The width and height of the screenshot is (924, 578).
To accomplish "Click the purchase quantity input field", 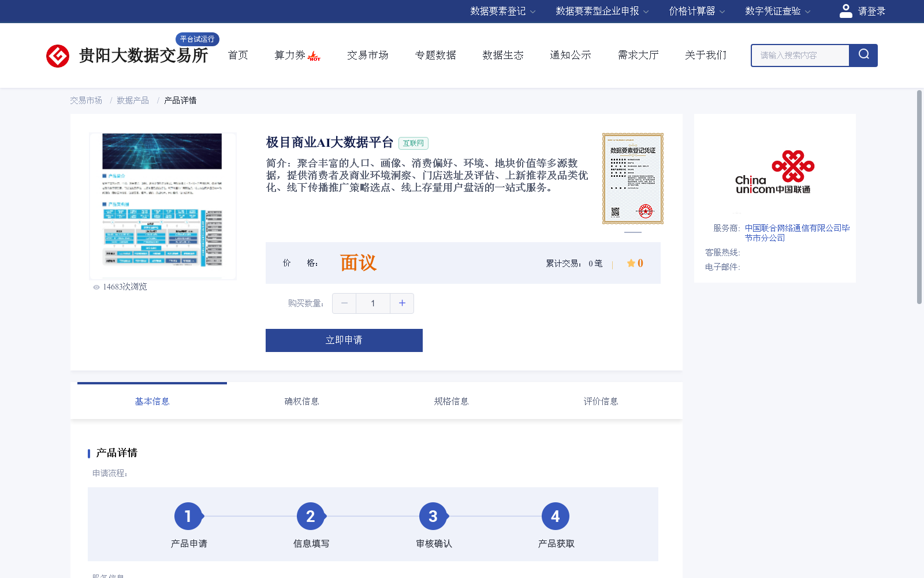I will [373, 303].
